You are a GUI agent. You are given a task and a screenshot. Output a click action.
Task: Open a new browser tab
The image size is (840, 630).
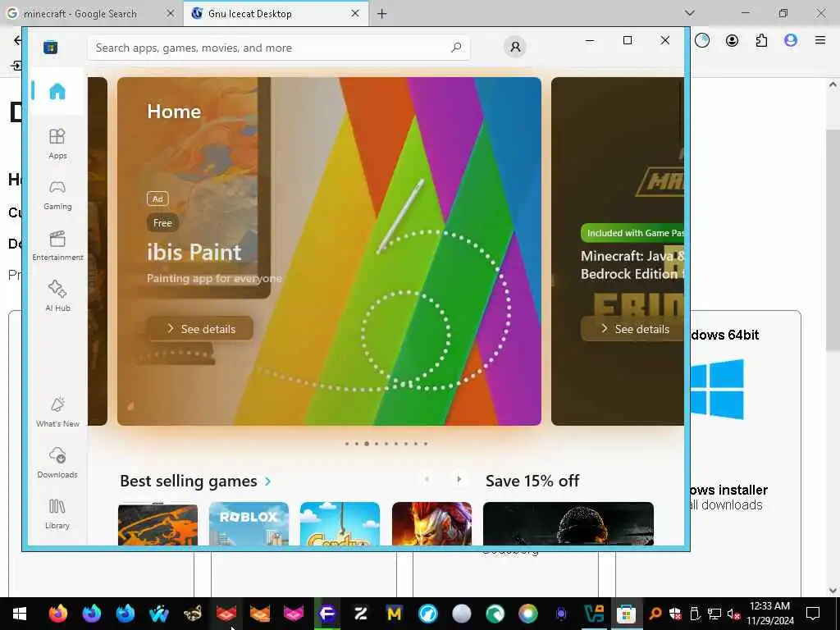[382, 13]
